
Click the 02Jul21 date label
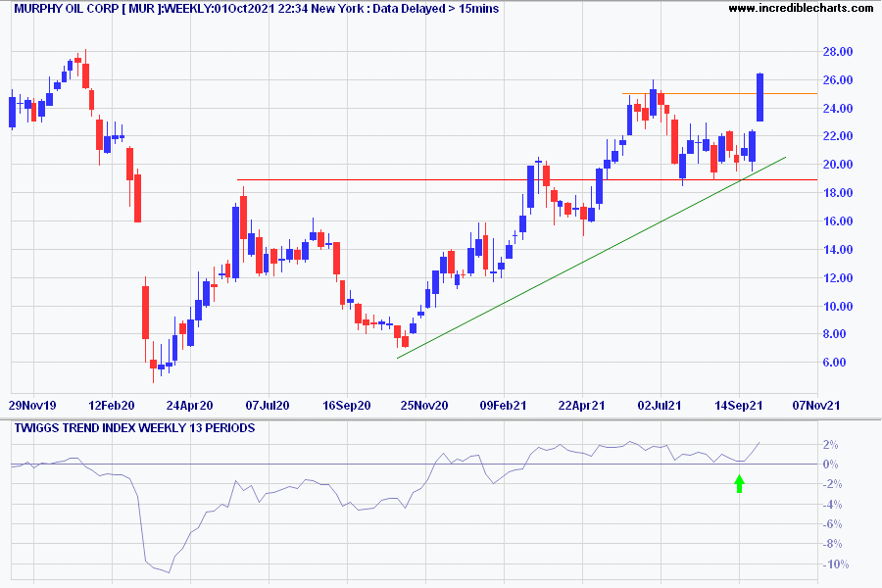660,405
